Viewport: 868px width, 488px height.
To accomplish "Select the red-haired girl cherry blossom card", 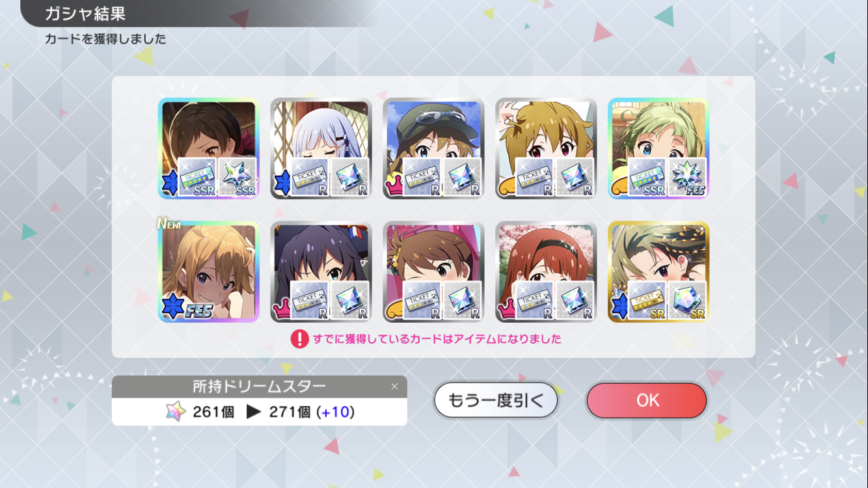I will [x=546, y=271].
